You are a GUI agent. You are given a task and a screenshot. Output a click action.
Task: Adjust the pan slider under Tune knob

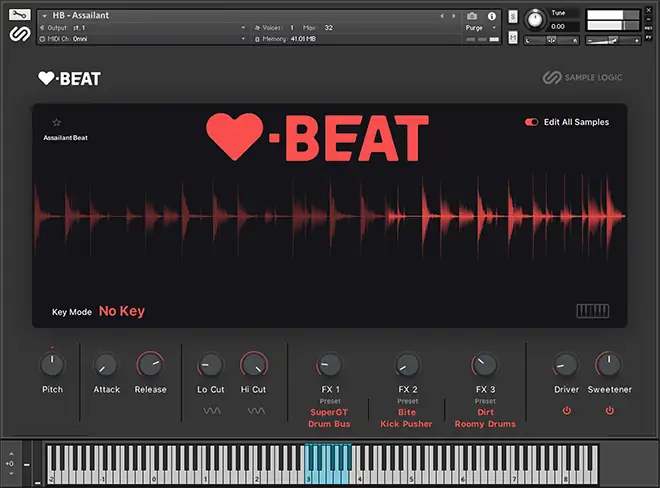coord(551,40)
